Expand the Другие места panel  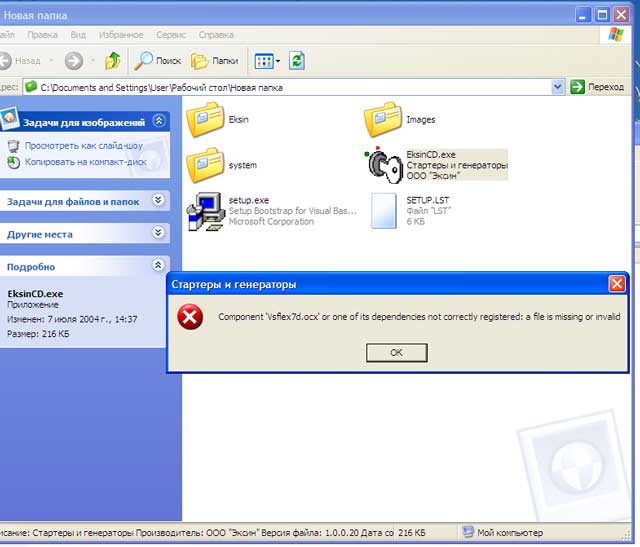click(x=158, y=233)
